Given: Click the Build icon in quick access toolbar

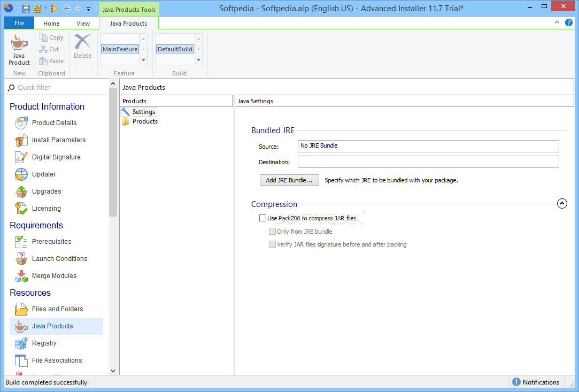Looking at the screenshot, I should coord(37,9).
